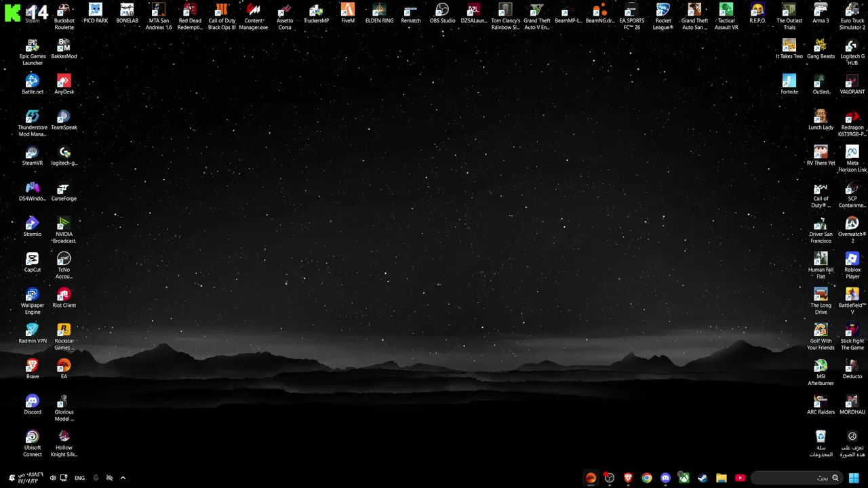Open the Ubisoft Connect desktop icon
This screenshot has width=868, height=488.
click(33, 444)
